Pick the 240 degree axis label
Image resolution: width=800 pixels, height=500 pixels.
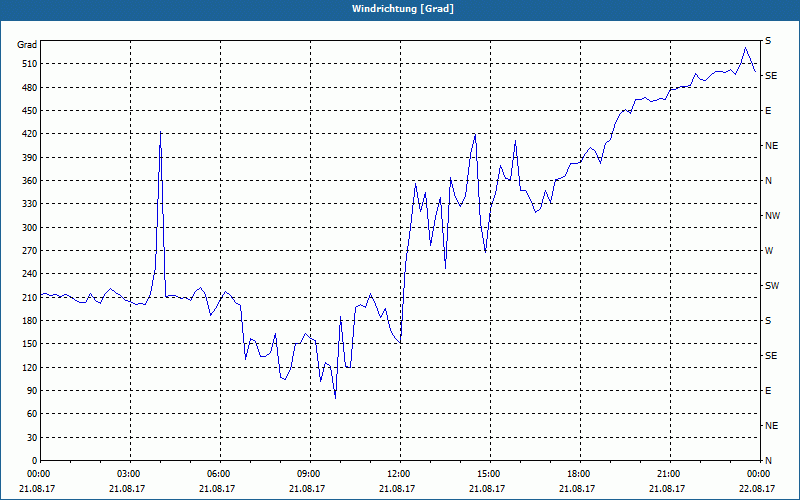point(30,274)
